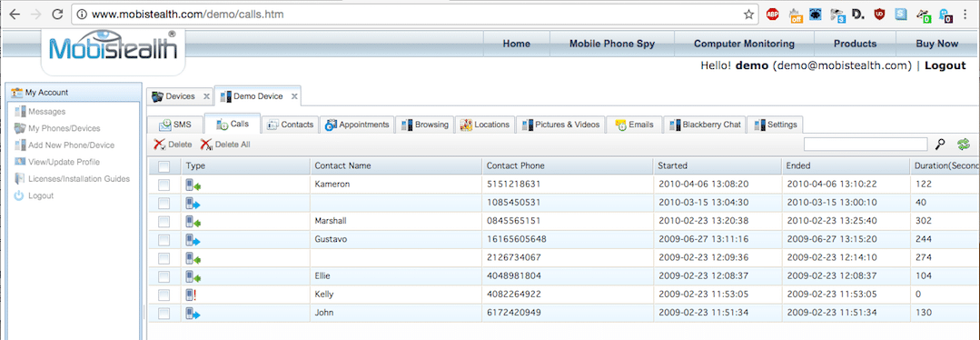980x340 pixels.
Task: Click the call type icon for John
Action: click(193, 313)
